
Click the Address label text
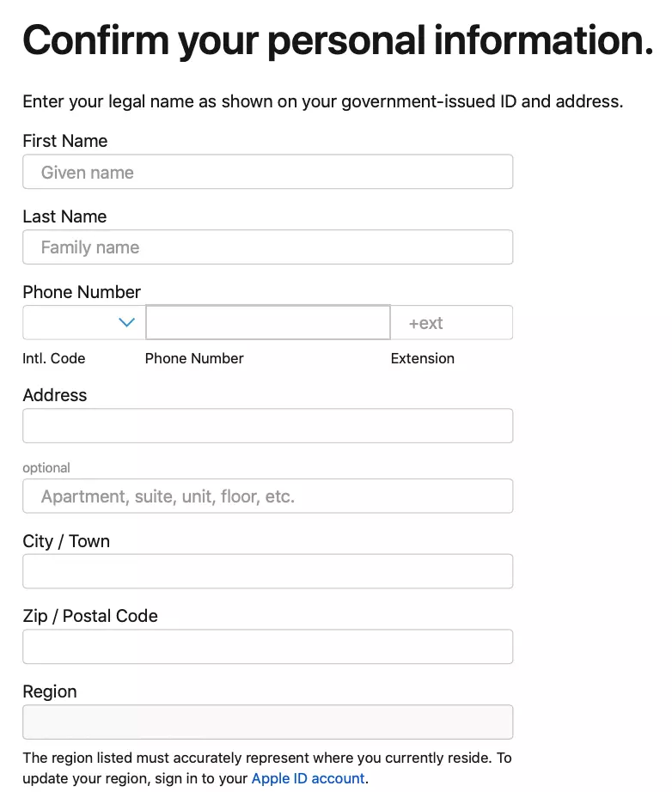tap(55, 395)
